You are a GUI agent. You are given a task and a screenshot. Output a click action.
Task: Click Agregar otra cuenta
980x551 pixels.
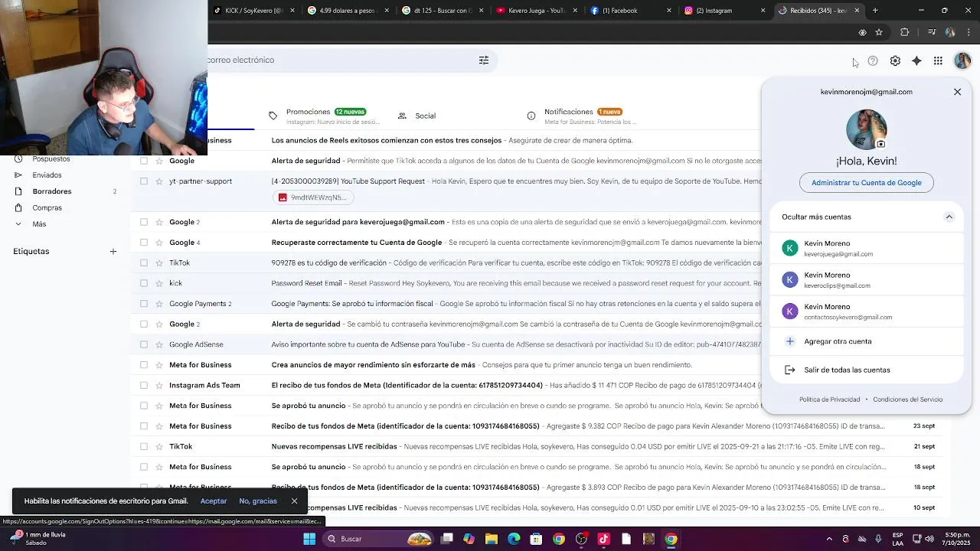click(866, 341)
